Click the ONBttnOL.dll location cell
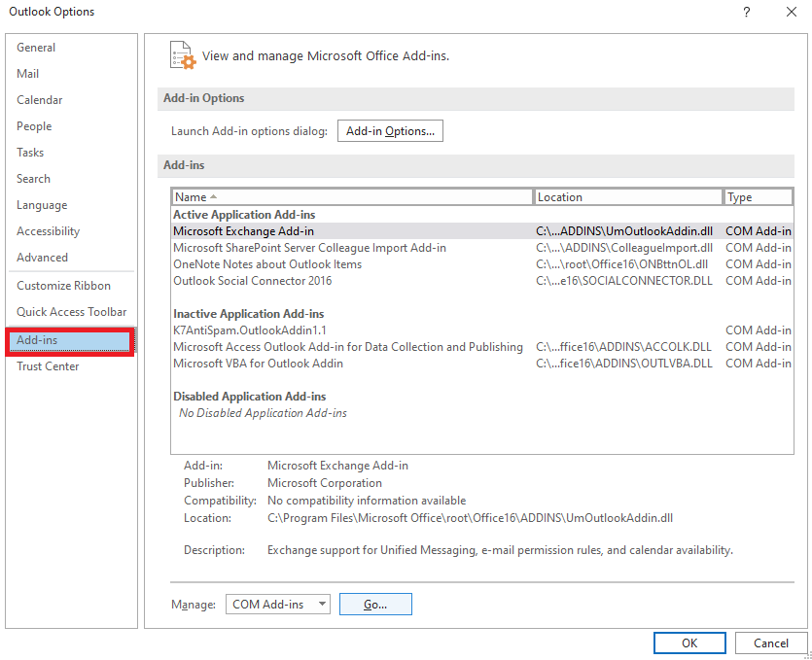The image size is (812, 660). [x=621, y=264]
